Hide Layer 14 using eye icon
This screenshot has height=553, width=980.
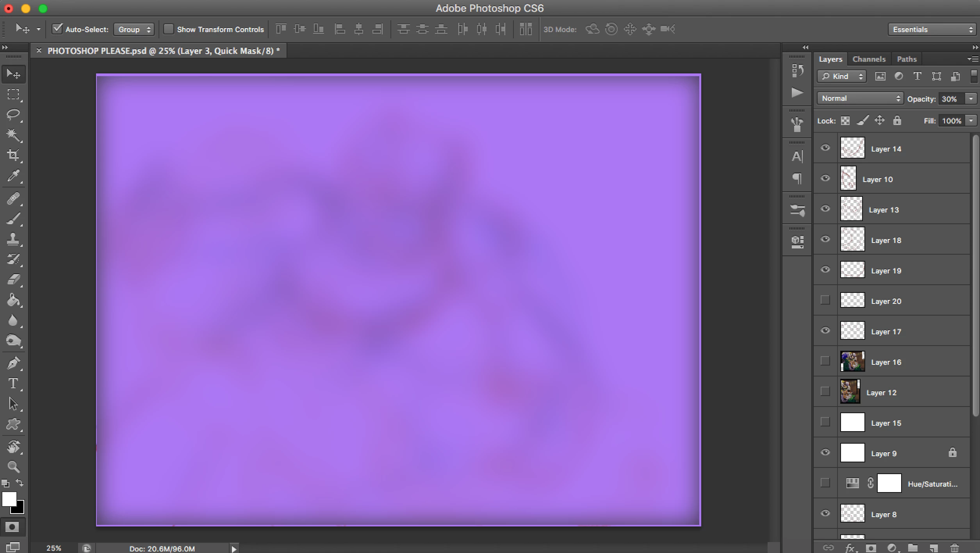[x=825, y=148]
